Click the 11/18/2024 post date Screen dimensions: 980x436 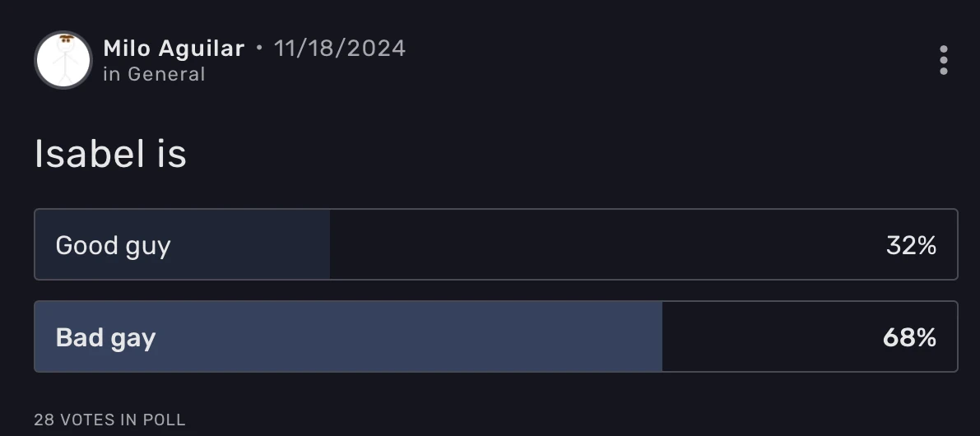(340, 49)
